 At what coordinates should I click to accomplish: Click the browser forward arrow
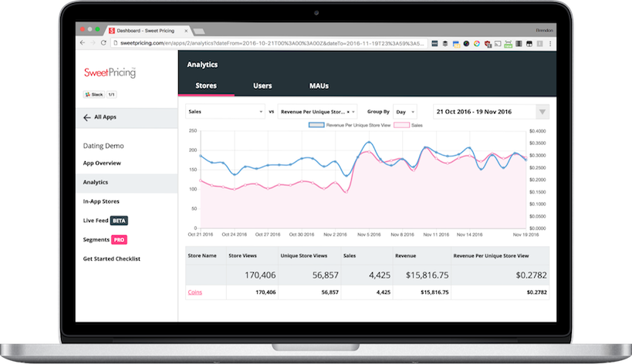click(93, 42)
